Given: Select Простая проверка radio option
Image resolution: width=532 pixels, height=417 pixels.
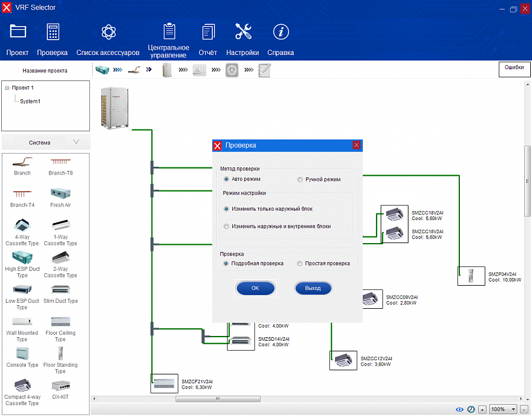Looking at the screenshot, I should tap(300, 263).
